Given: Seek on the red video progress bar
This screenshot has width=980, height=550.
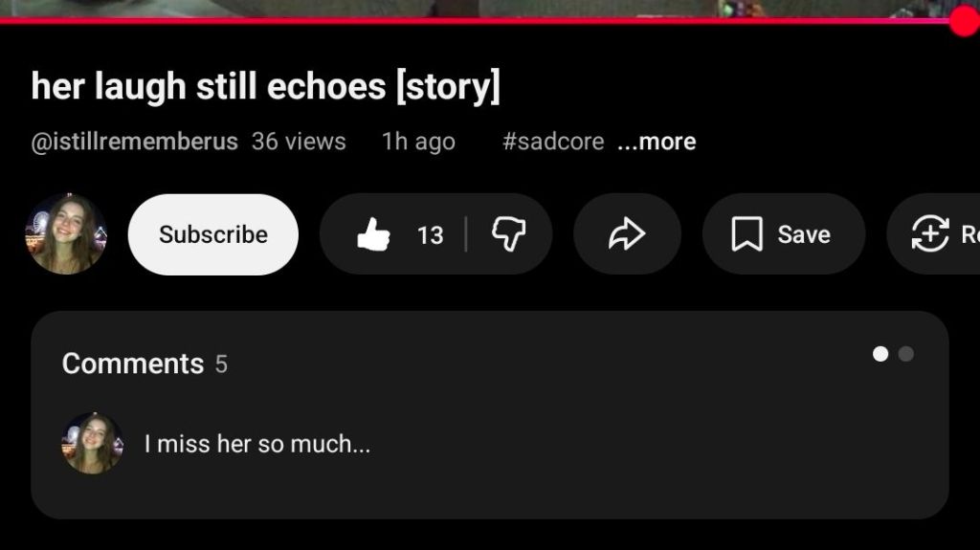Looking at the screenshot, I should click(475, 21).
